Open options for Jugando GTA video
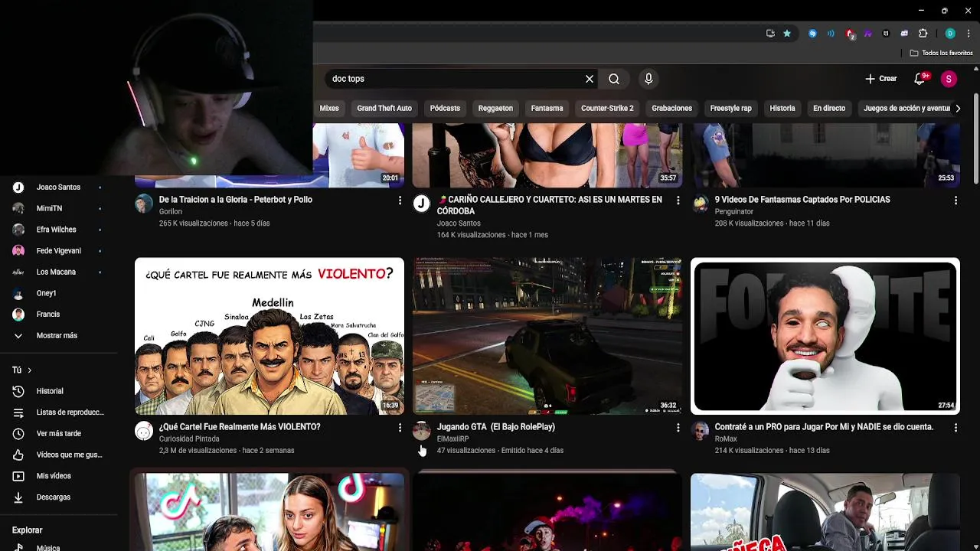 [x=678, y=428]
